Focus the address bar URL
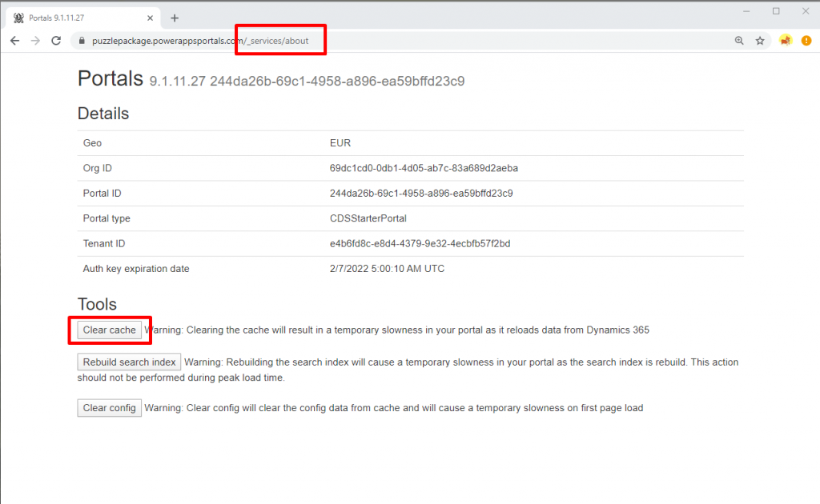Image resolution: width=820 pixels, height=504 pixels. pyautogui.click(x=199, y=41)
